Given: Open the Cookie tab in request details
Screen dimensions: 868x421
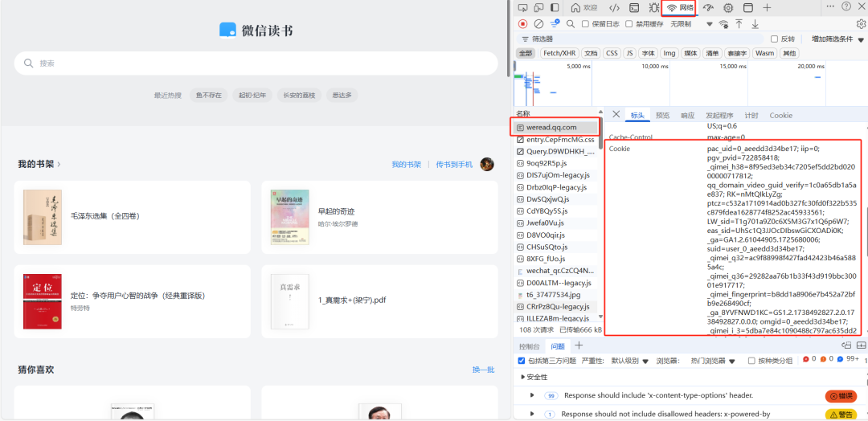Looking at the screenshot, I should point(780,115).
